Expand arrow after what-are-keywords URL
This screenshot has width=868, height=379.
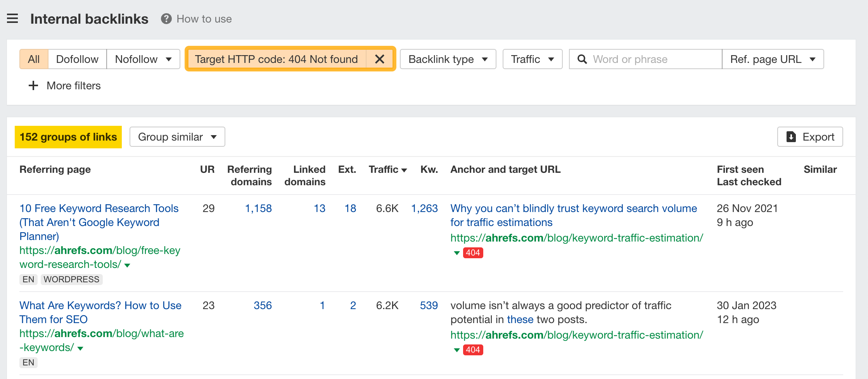[x=80, y=348]
